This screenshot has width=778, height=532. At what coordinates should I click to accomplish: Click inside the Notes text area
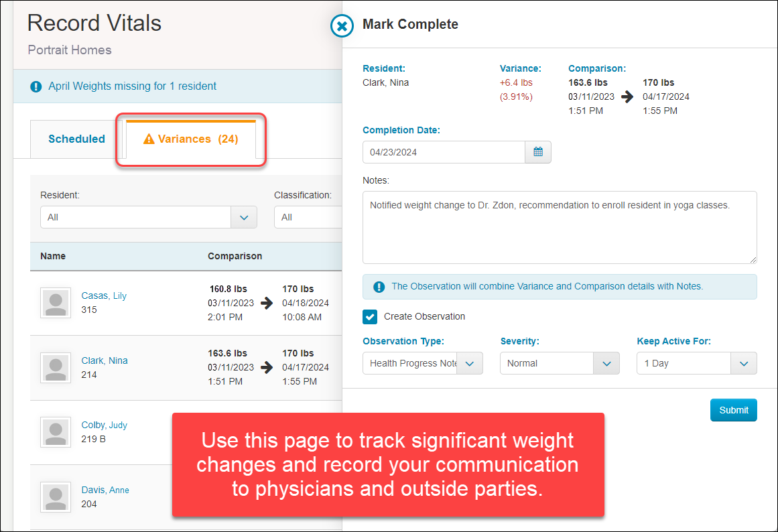click(560, 227)
